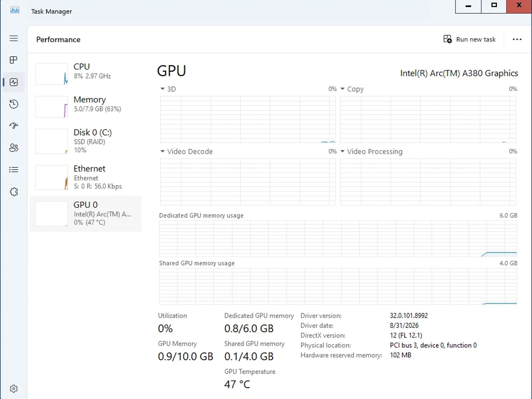The image size is (532, 399).
Task: Click the Memory mini graph thumbnail
Action: 51,107
